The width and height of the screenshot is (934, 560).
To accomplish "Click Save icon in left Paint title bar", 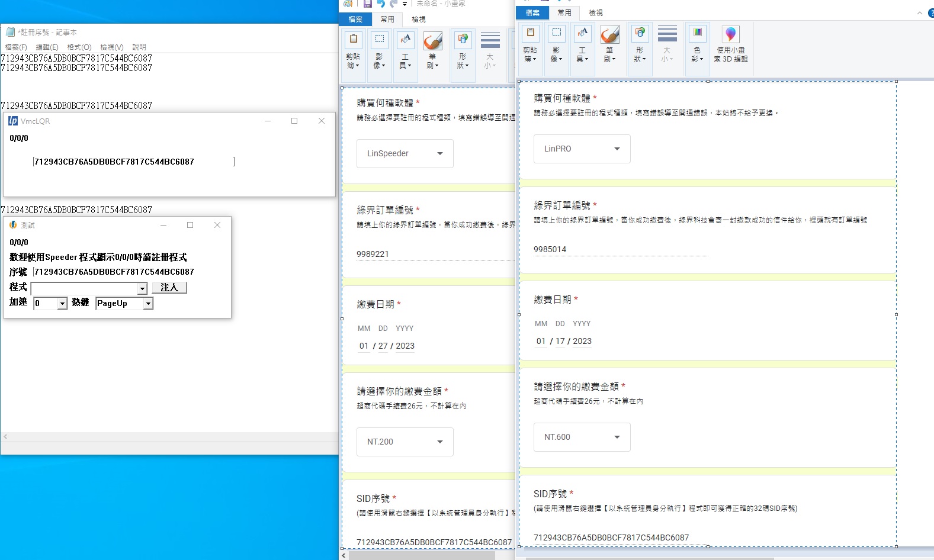I will coord(368,4).
